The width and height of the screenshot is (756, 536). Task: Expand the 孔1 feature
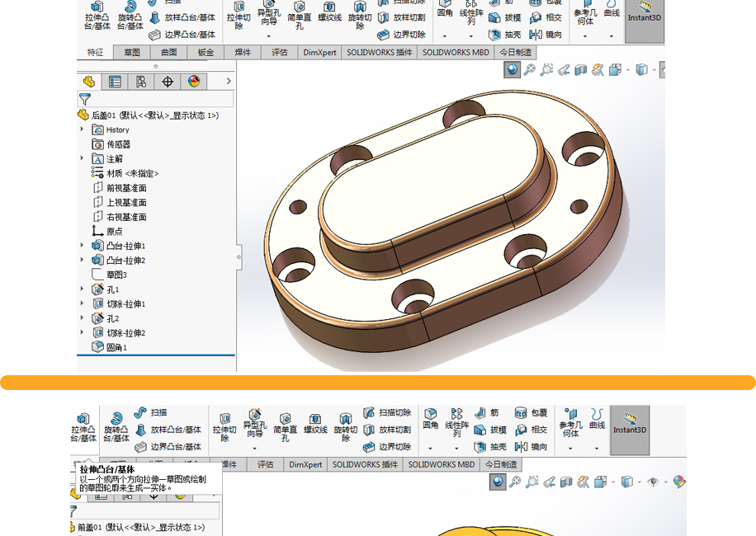[x=82, y=289]
